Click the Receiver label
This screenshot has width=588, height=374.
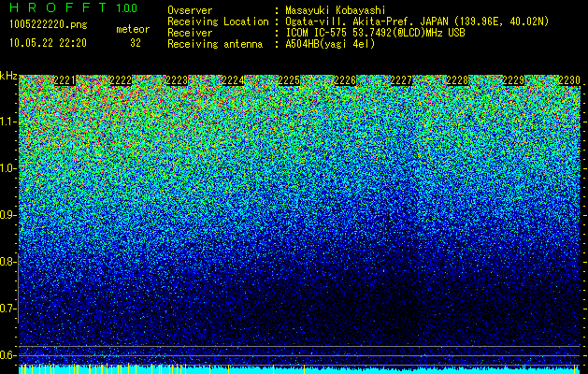(190, 33)
